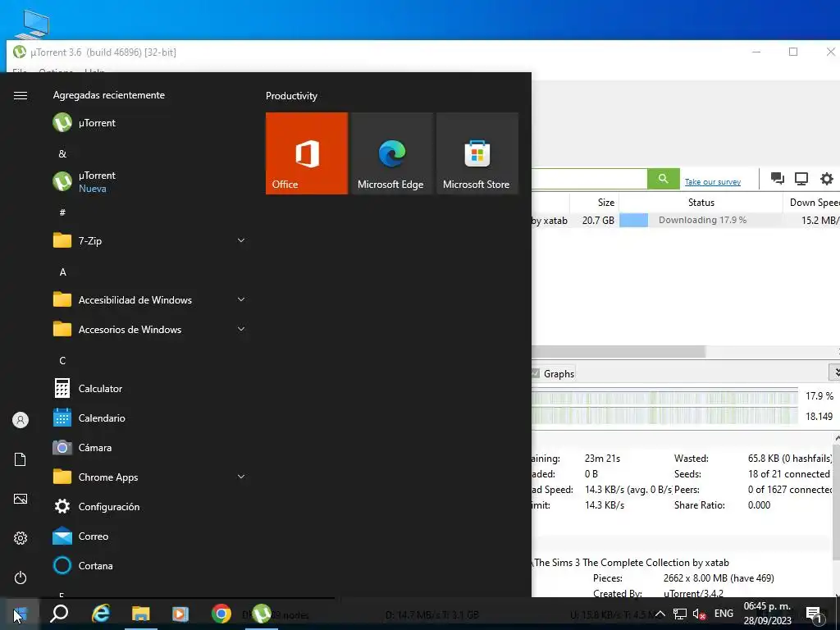
Task: Click the C letter group header
Action: 62,361
